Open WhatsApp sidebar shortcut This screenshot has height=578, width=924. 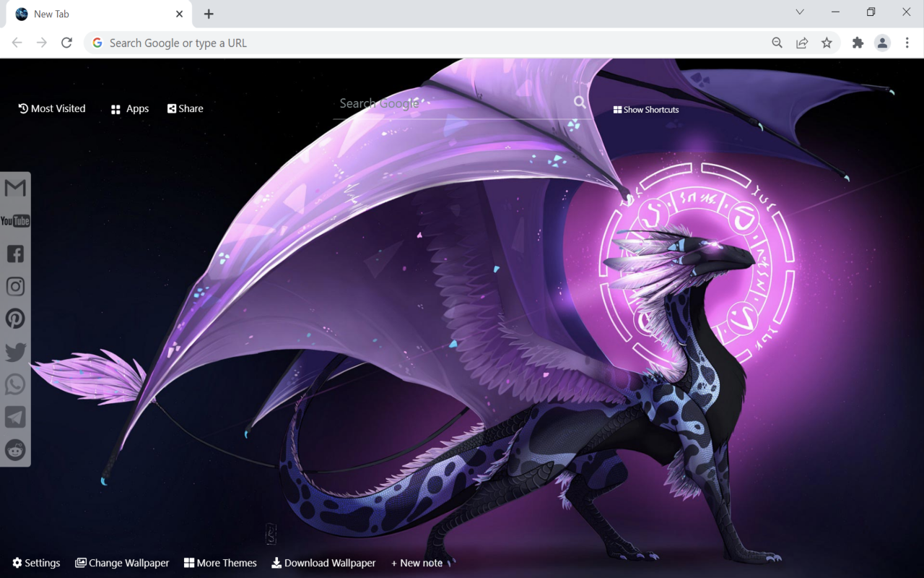click(15, 384)
